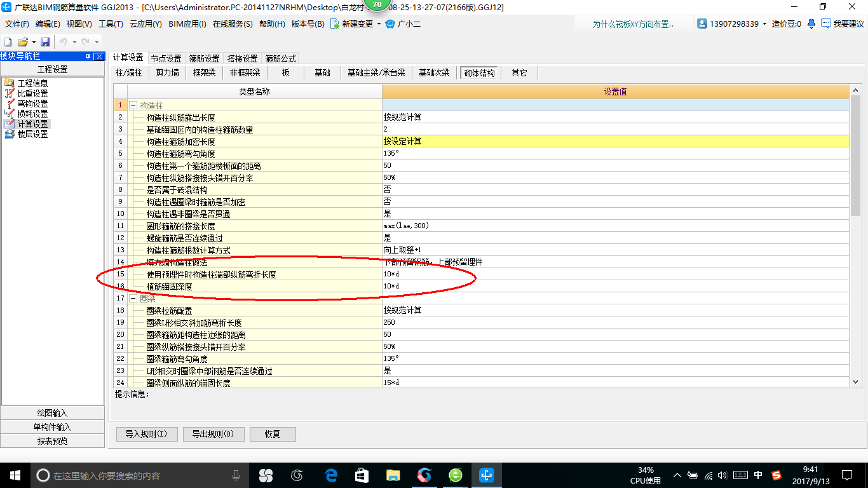This screenshot has width=868, height=488.
Task: Open the 单构件输入 module section
Action: (52, 427)
